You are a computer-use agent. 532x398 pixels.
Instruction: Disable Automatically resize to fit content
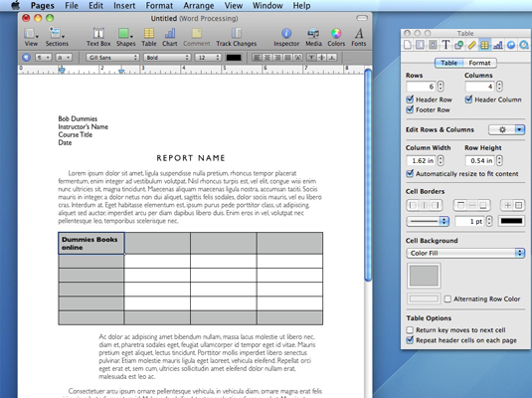tap(410, 173)
